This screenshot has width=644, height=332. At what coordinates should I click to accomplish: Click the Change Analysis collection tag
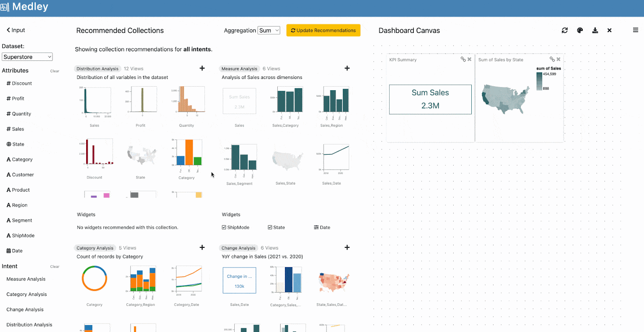(x=238, y=248)
